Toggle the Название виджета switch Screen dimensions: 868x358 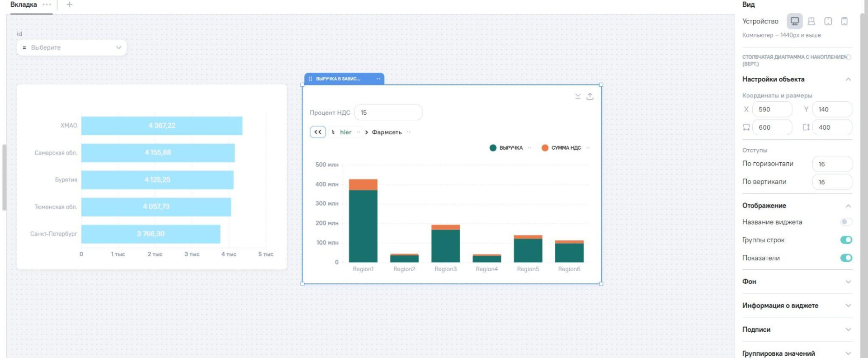click(846, 222)
